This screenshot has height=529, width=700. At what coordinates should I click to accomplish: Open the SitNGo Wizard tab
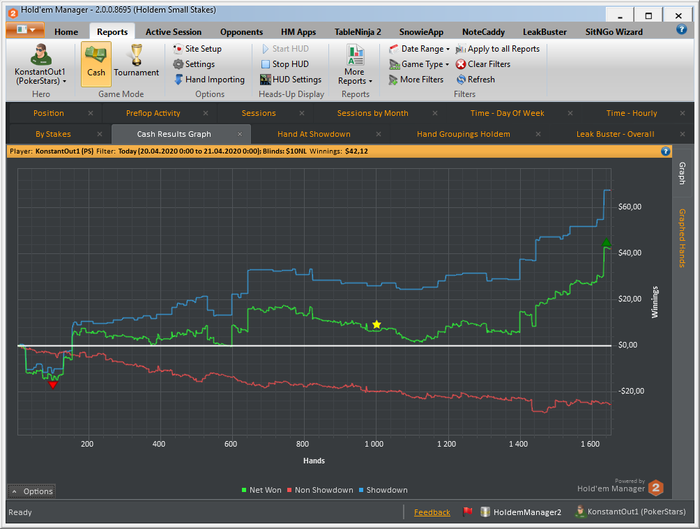[614, 32]
